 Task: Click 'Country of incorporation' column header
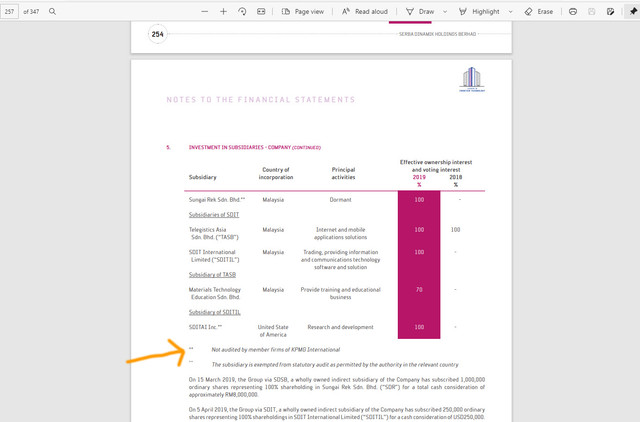pos(276,173)
